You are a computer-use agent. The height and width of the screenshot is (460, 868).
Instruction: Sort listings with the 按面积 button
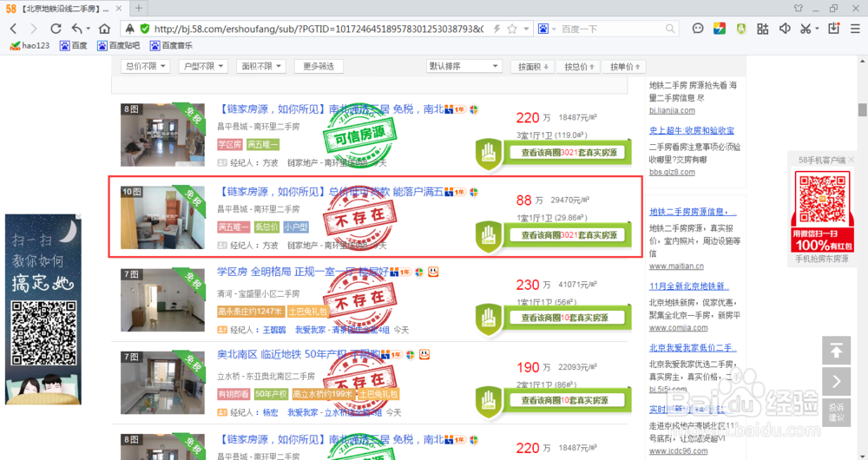tap(533, 67)
